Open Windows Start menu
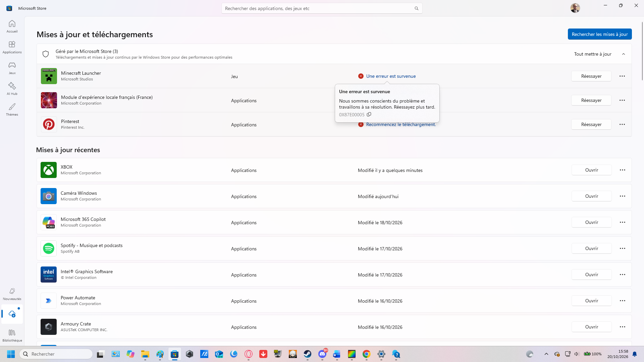This screenshot has height=362, width=644. (x=11, y=354)
